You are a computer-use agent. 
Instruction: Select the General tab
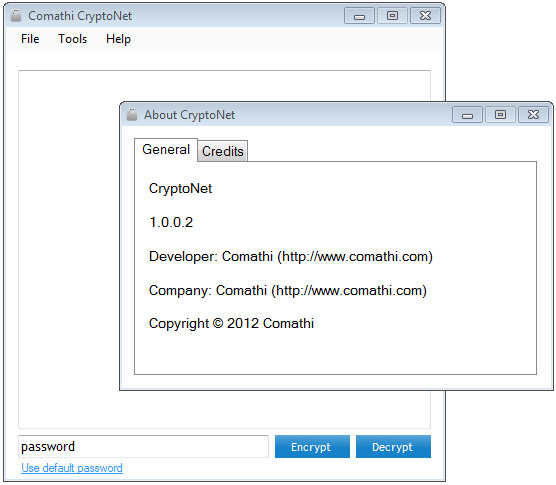(166, 150)
